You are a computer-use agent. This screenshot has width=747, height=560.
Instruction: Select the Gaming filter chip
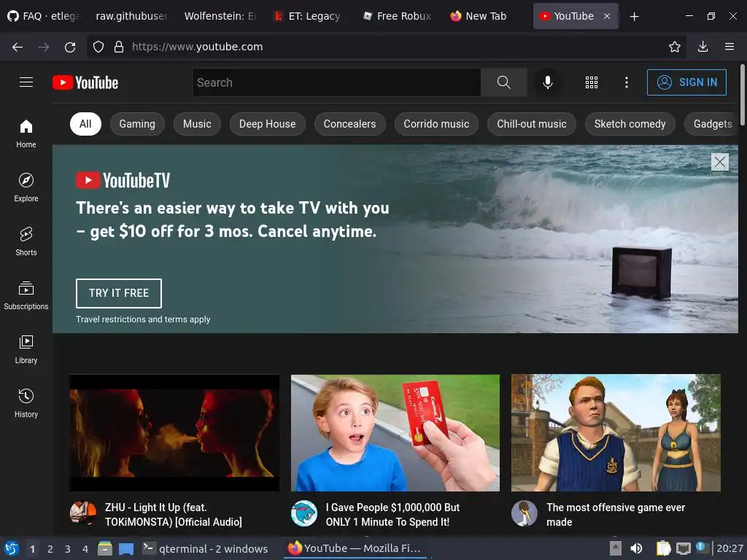(137, 124)
